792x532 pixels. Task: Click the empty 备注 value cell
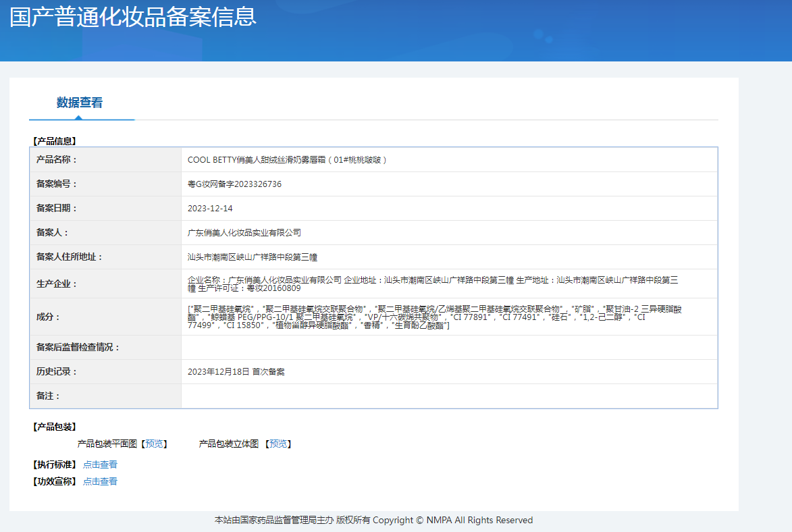point(448,396)
